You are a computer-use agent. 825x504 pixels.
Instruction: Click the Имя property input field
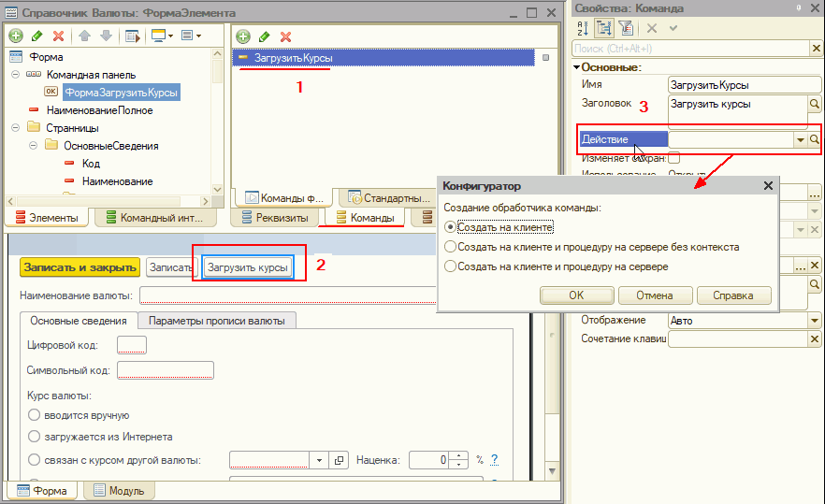pos(745,85)
